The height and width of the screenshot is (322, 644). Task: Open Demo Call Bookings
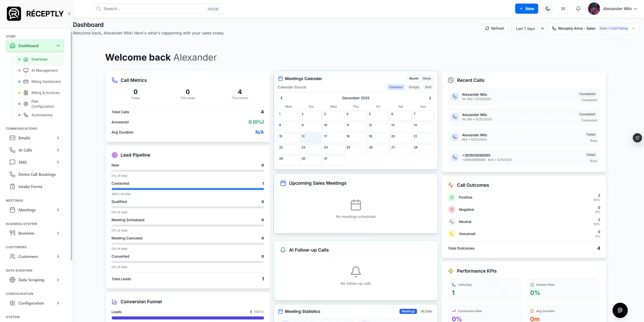pos(35,174)
